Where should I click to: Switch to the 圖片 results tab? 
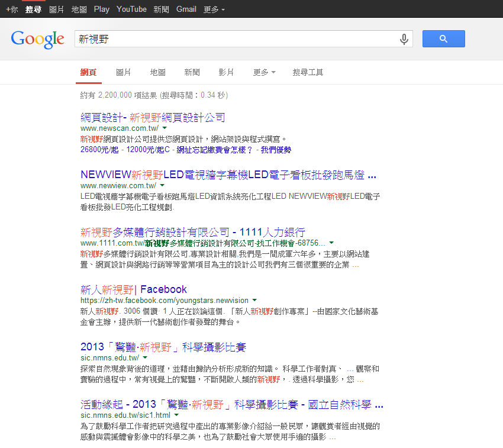124,73
